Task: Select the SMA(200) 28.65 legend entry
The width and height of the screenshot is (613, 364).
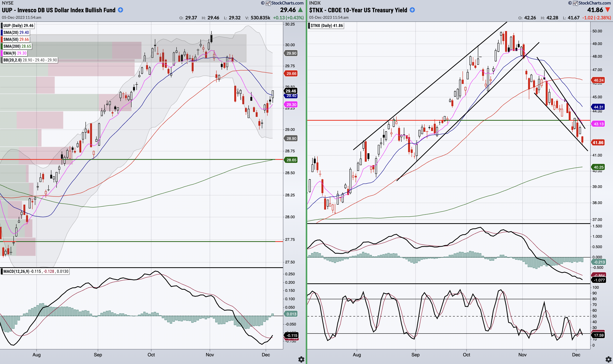Action: 16,46
